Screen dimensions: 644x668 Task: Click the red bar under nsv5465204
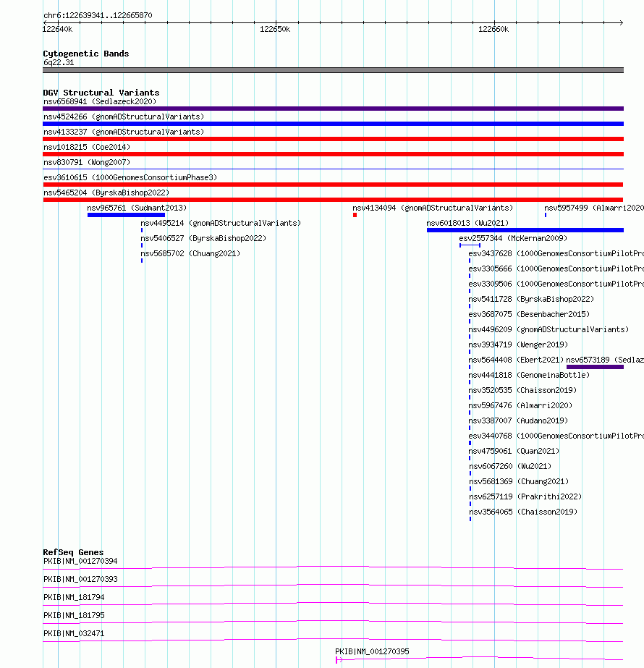(x=333, y=200)
